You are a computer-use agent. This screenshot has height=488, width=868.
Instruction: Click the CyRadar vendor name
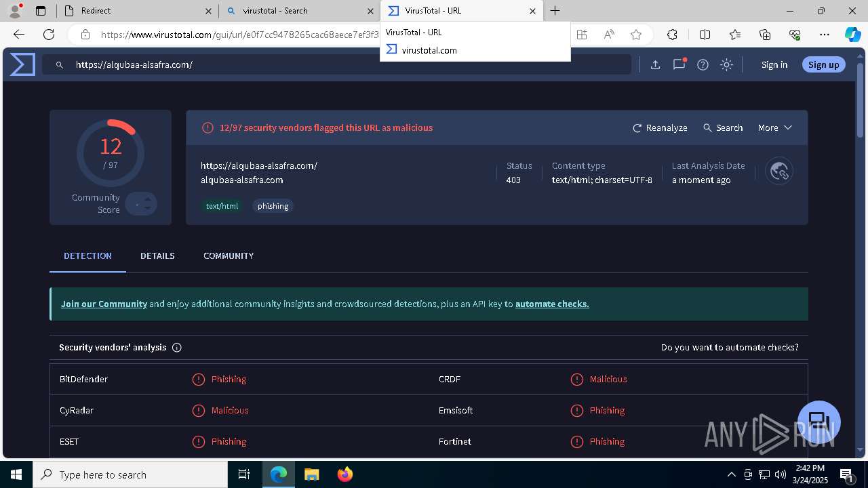(77, 411)
